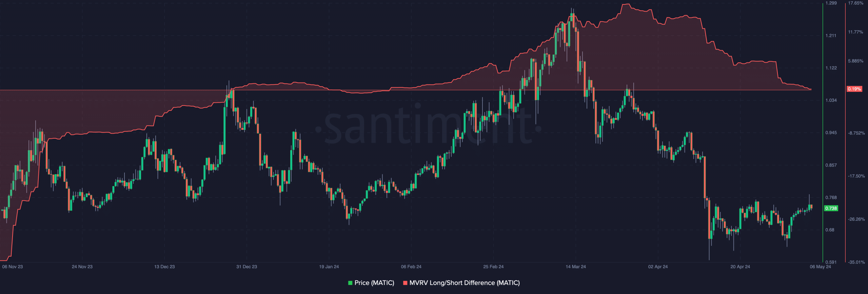Click the 17.65% MVRV axis value

pos(856,3)
